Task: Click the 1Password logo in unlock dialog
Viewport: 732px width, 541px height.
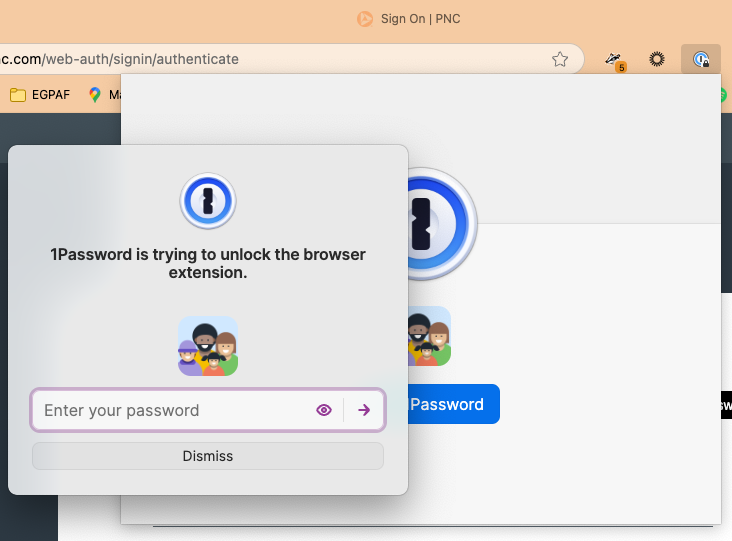Action: 208,201
